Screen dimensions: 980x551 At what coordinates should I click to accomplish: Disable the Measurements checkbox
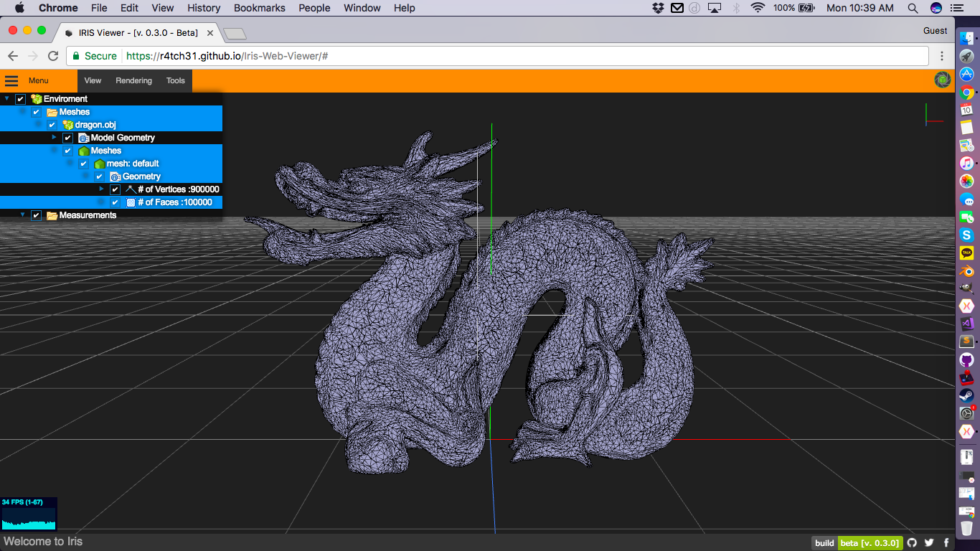click(36, 215)
